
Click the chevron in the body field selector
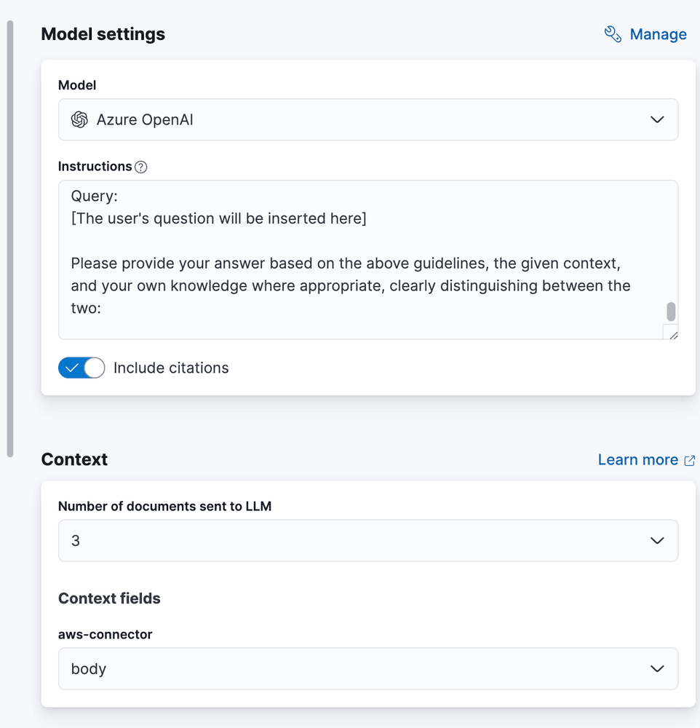657,668
